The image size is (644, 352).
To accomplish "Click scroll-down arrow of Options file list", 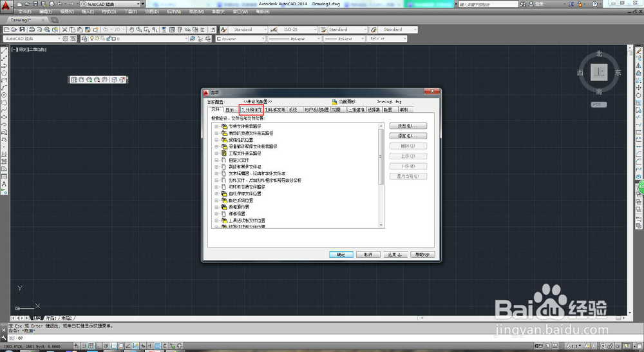I will [381, 226].
